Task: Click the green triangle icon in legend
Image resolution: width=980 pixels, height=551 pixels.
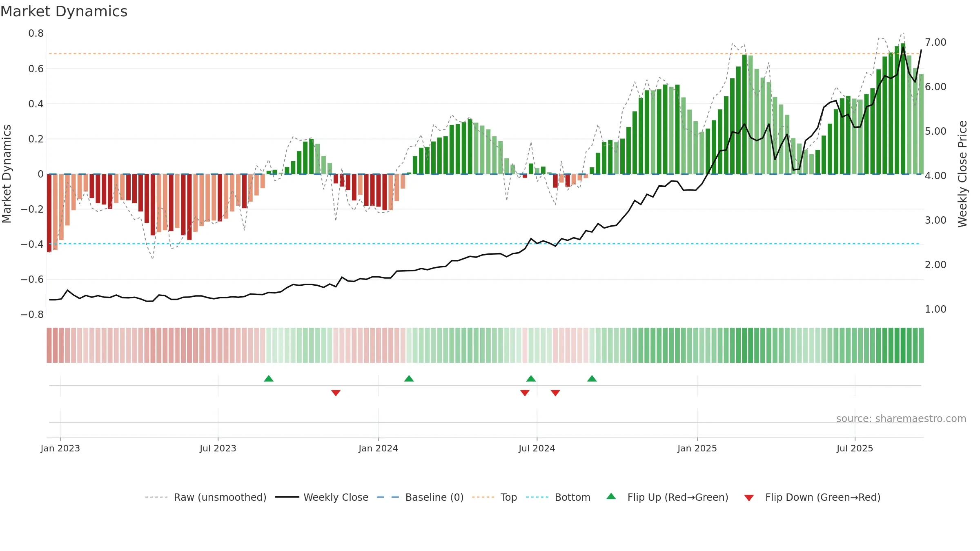Action: tap(611, 496)
